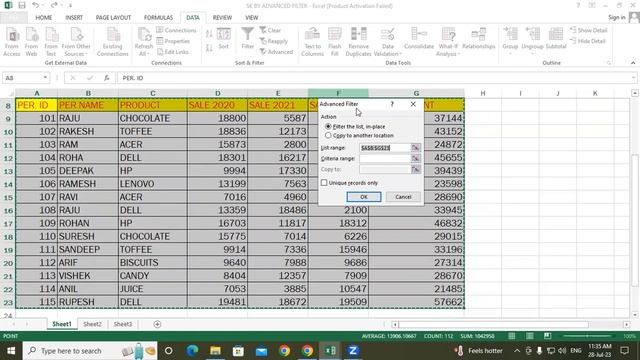The width and height of the screenshot is (640, 360).
Task: Click the horizontal scrollbar track
Action: click(510, 324)
